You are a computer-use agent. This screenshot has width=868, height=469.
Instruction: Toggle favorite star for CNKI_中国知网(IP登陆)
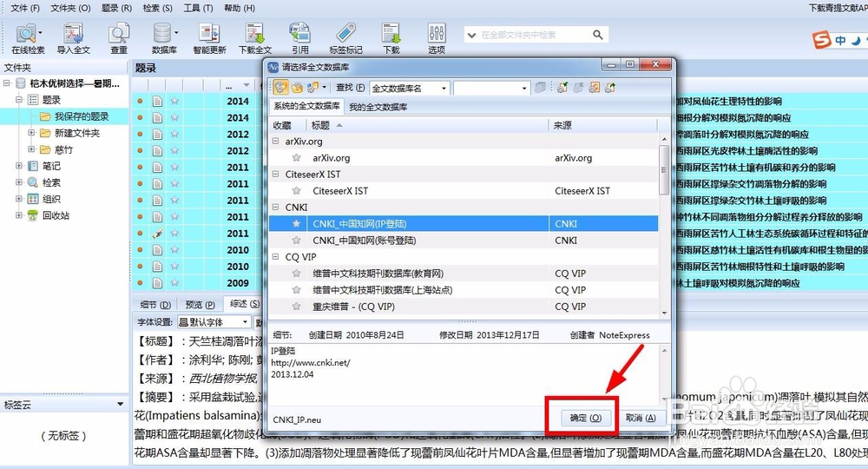pyautogui.click(x=297, y=224)
